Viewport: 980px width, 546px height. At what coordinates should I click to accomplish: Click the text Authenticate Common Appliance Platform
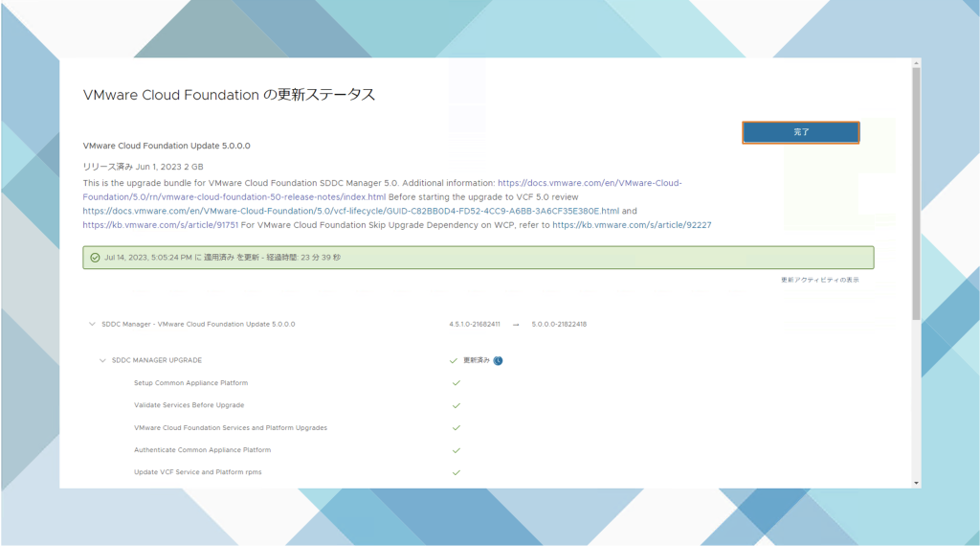click(x=203, y=449)
